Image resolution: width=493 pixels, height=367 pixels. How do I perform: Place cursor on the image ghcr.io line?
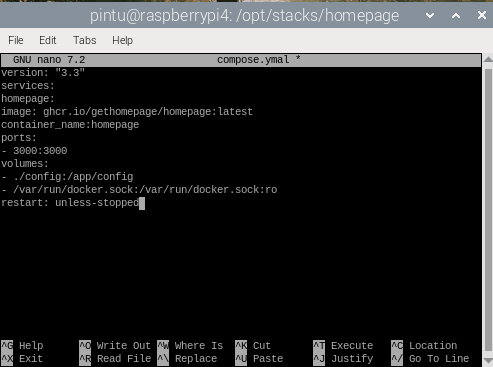click(x=127, y=112)
